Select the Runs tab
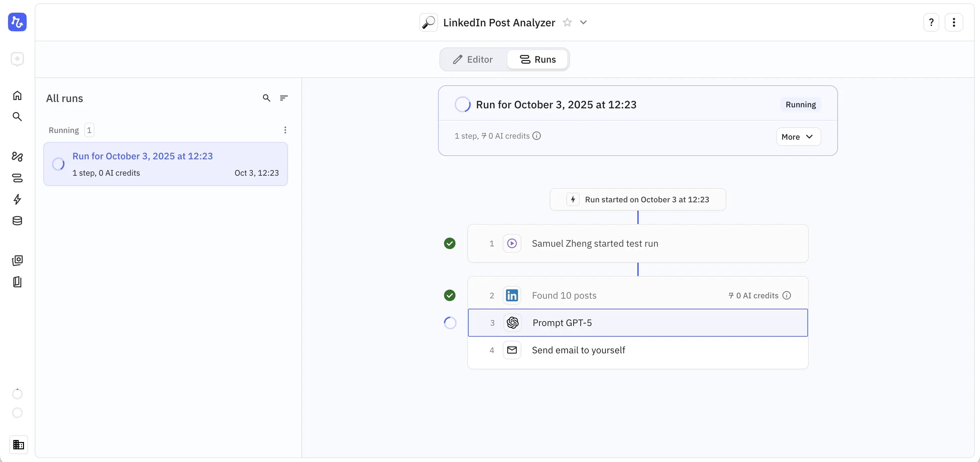 click(x=538, y=59)
